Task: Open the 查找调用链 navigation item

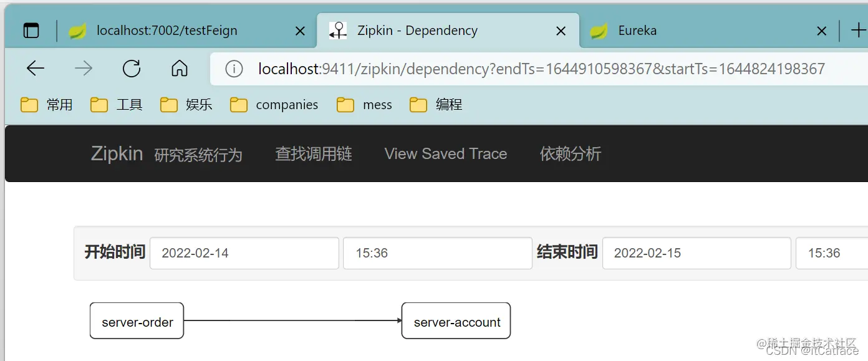Action: (314, 154)
